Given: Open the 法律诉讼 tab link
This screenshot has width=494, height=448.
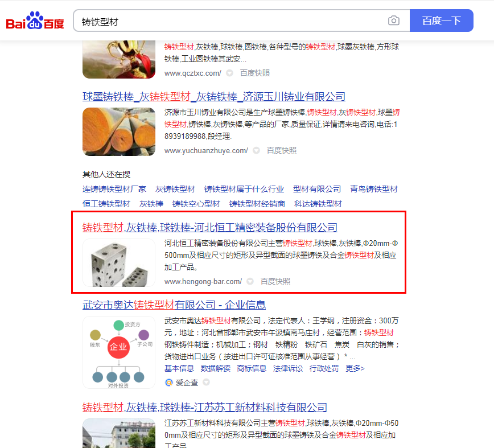Looking at the screenshot, I should click(x=288, y=368).
